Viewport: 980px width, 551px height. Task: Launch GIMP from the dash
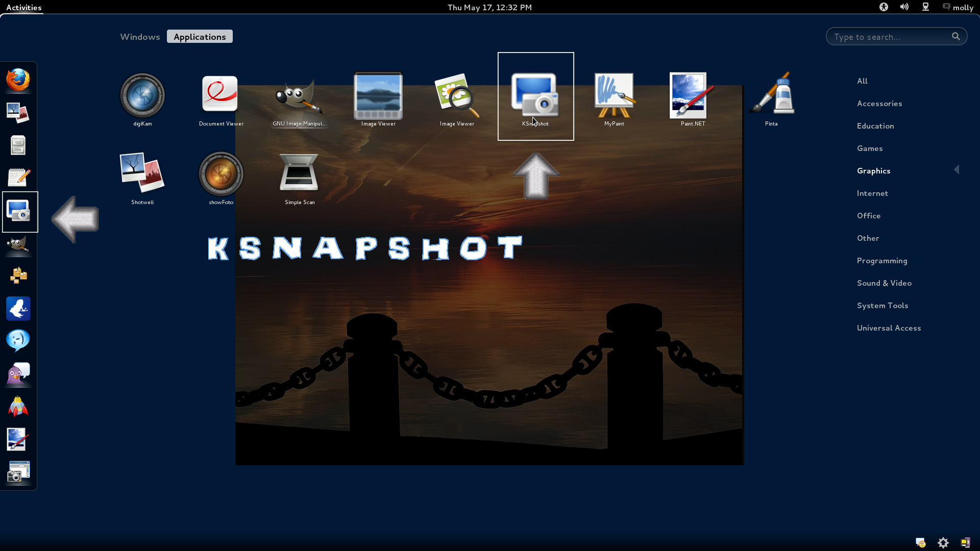[18, 245]
